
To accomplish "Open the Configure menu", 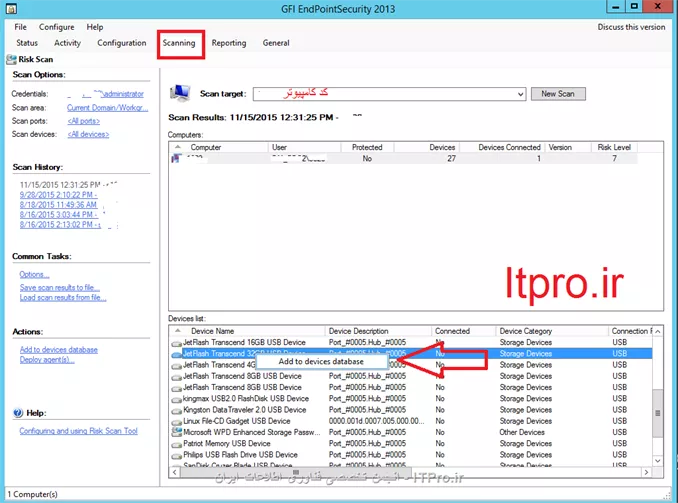I will 57,27.
